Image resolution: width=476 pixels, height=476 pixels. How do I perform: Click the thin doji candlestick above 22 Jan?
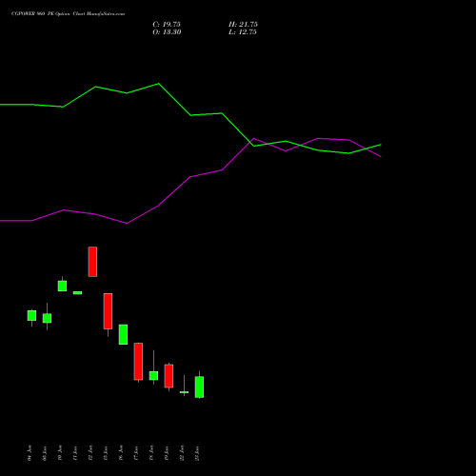point(184,392)
